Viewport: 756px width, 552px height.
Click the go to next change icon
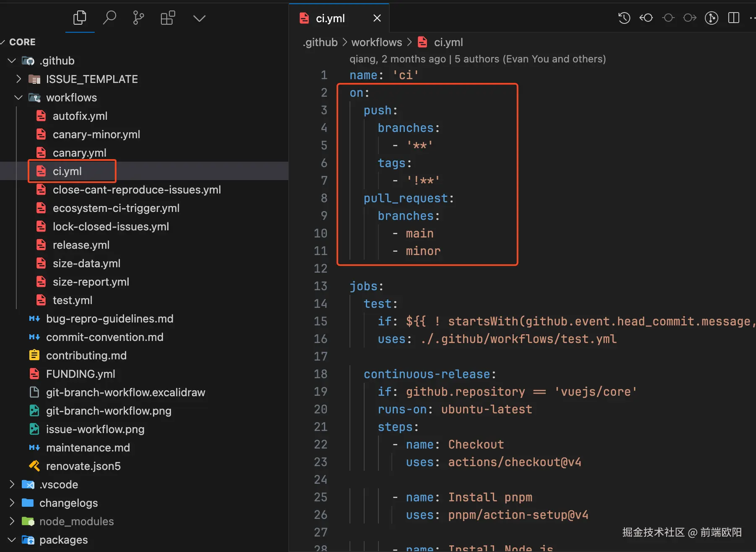click(x=690, y=18)
